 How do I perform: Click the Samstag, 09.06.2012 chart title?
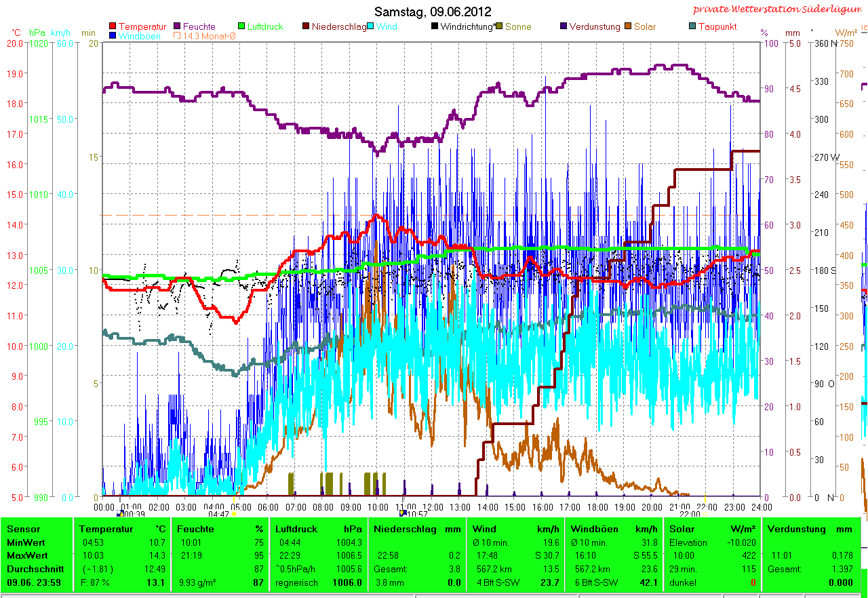(433, 12)
